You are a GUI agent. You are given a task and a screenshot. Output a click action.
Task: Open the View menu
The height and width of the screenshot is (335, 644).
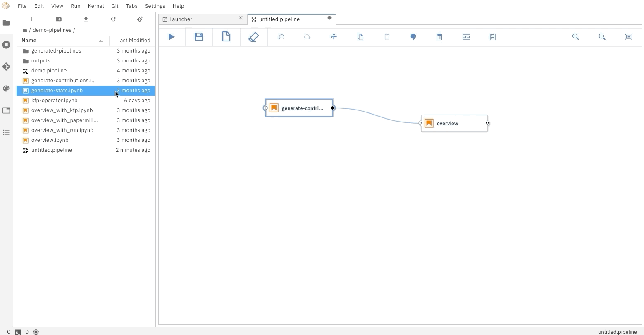[57, 6]
